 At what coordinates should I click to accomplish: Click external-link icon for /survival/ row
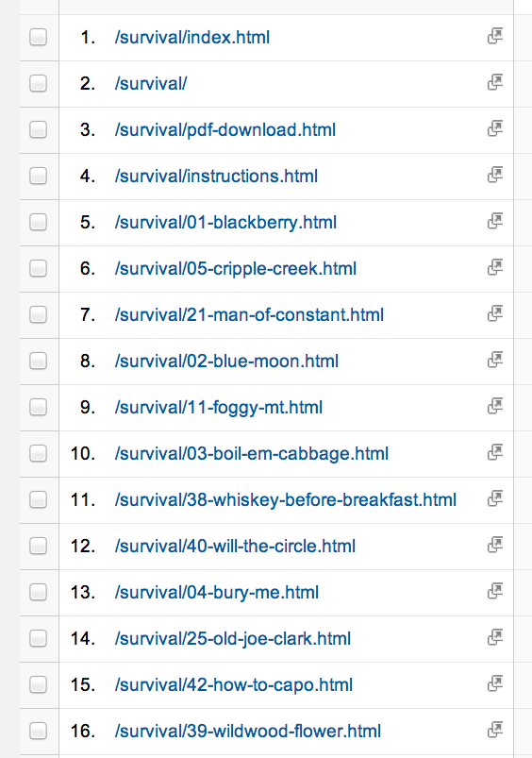tap(495, 83)
